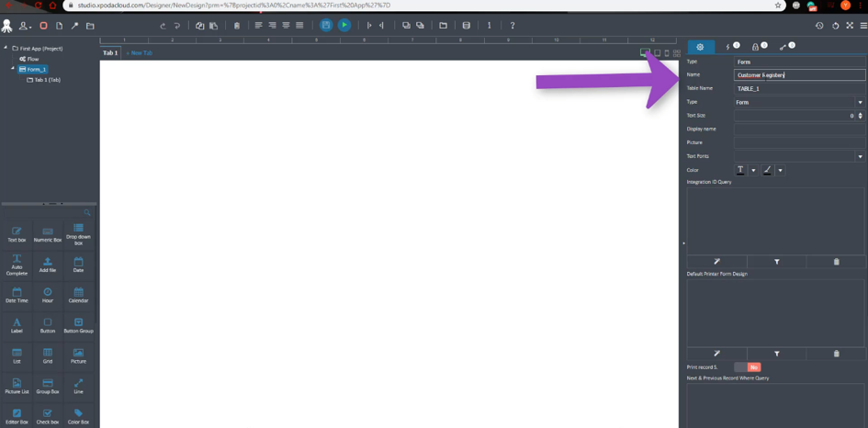Align text center toolbar icon

287,26
